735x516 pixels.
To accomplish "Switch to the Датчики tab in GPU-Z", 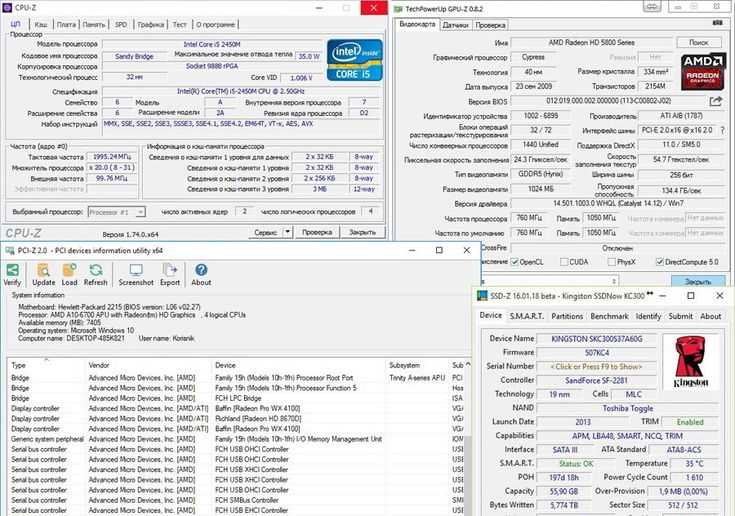I will point(455,25).
